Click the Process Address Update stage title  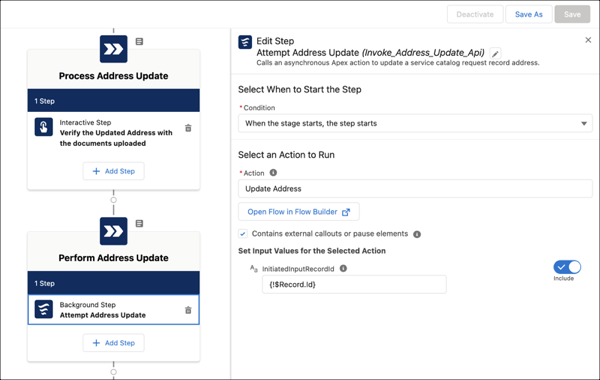point(113,76)
